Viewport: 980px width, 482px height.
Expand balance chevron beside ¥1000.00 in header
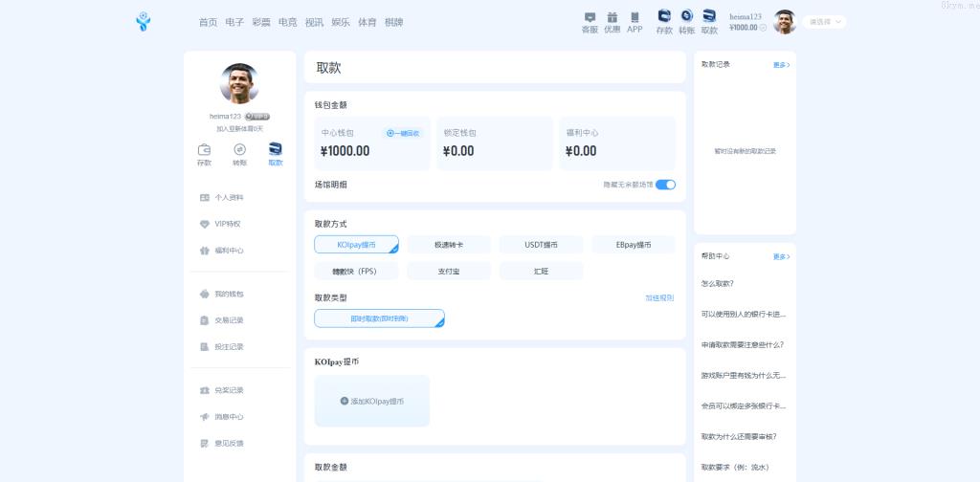click(x=763, y=28)
